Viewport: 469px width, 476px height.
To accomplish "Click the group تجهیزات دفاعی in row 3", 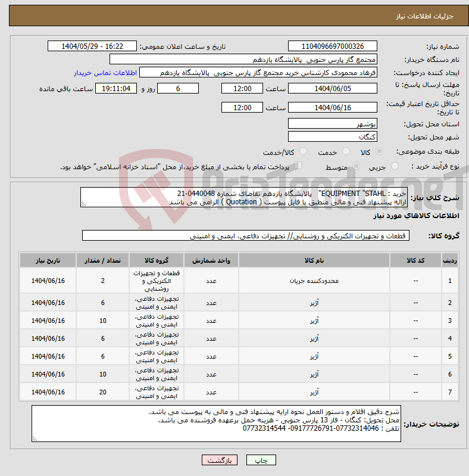I will [157, 321].
